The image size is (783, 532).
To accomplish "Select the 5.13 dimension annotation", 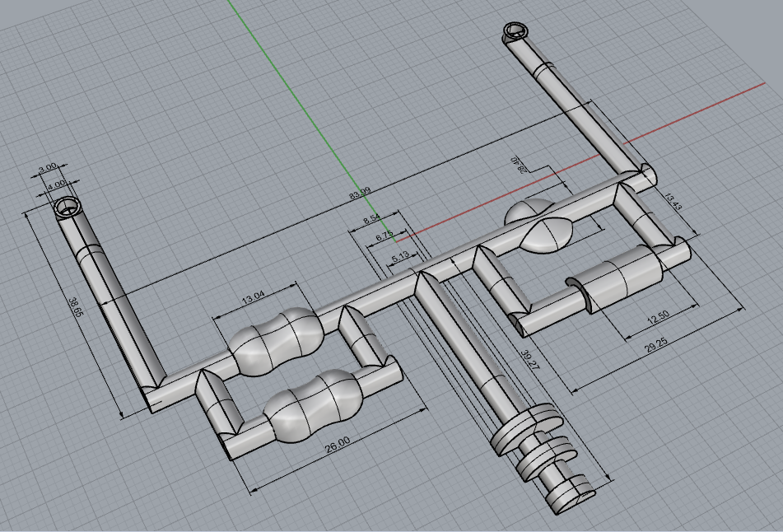I will (x=400, y=258).
